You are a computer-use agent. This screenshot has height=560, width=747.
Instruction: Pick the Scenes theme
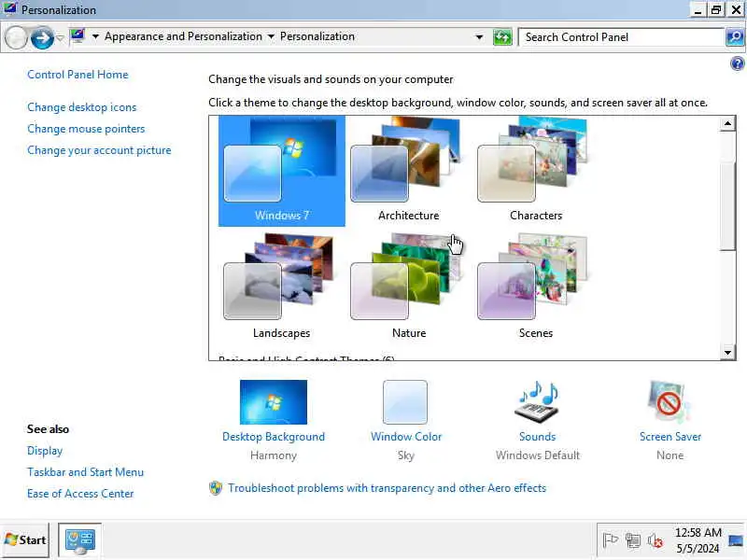(535, 287)
